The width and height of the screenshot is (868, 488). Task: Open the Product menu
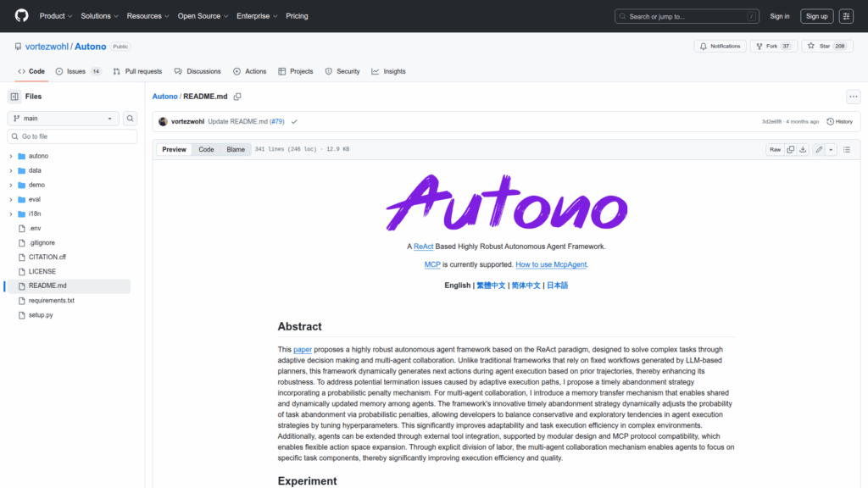tap(56, 16)
